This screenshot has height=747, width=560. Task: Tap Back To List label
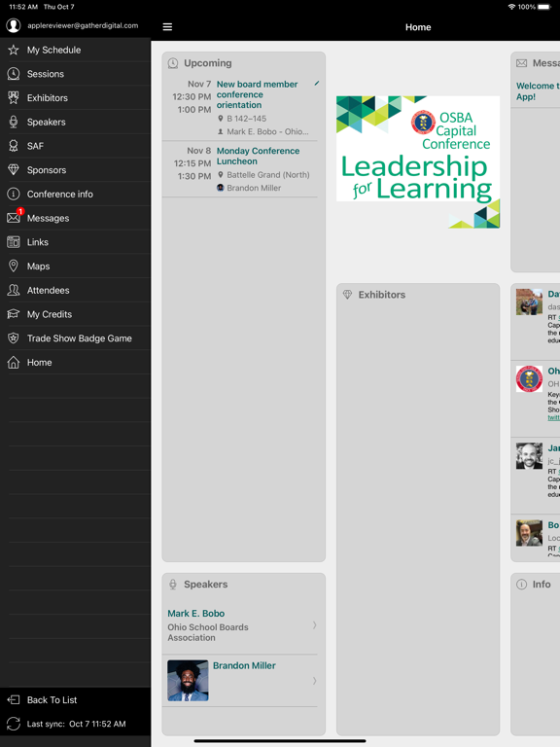coord(52,700)
